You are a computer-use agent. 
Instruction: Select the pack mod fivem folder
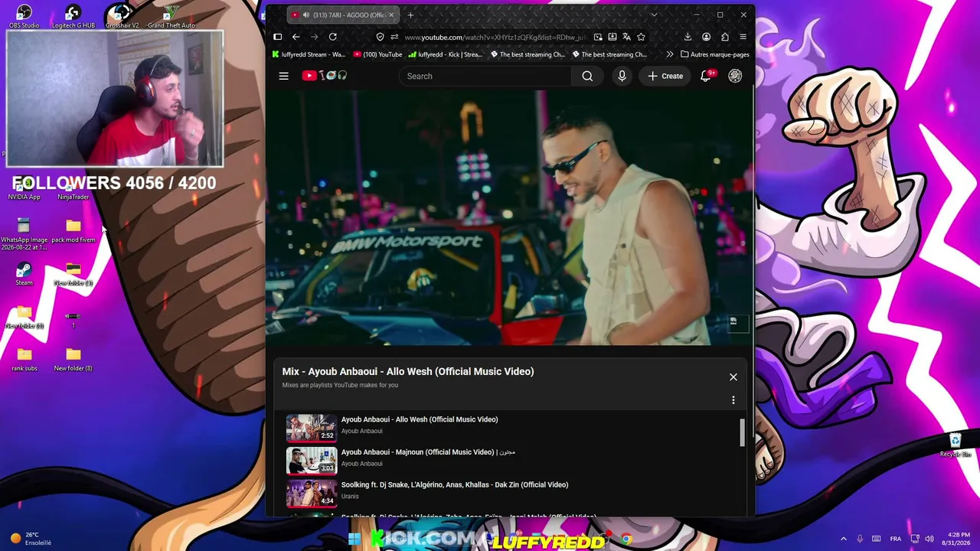73,230
